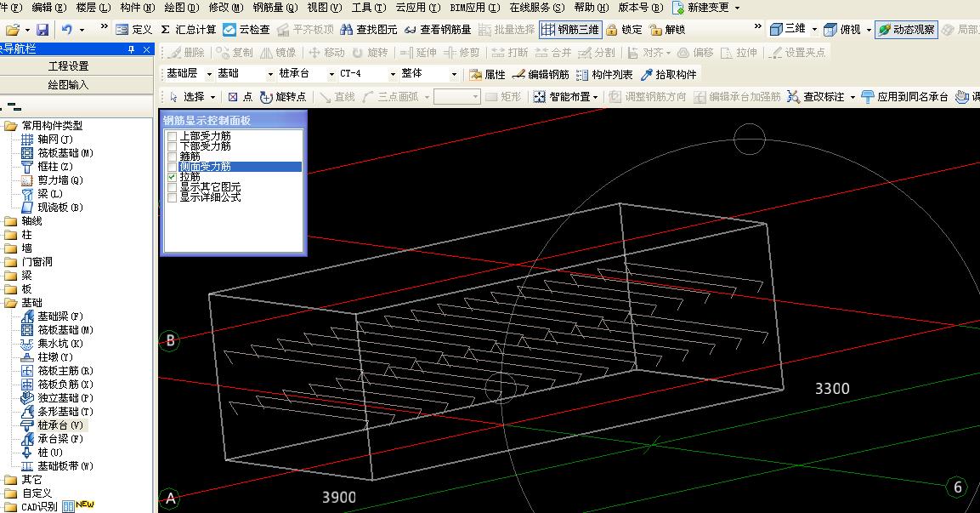
Task: Open 构件 (N) menu
Action: 138,8
